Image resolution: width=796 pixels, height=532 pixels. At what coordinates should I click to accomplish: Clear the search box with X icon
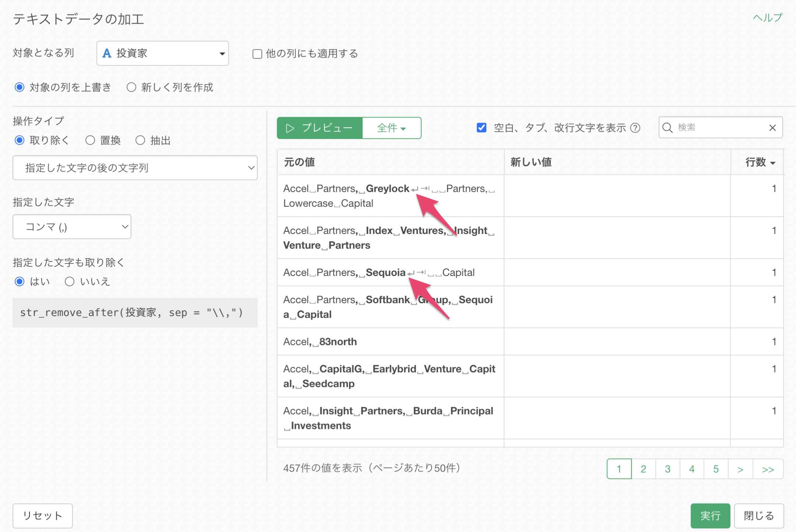pyautogui.click(x=773, y=127)
